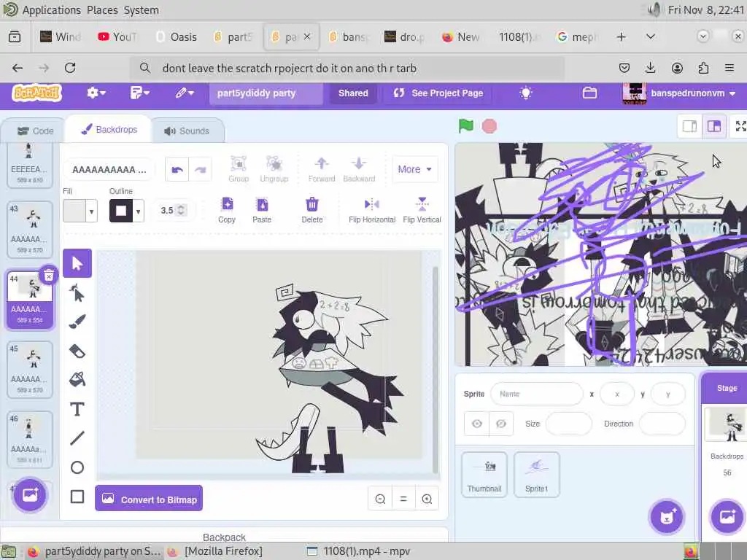Select backdrop thumbnail 45
Viewport: 747px width, 560px height.
coord(30,369)
